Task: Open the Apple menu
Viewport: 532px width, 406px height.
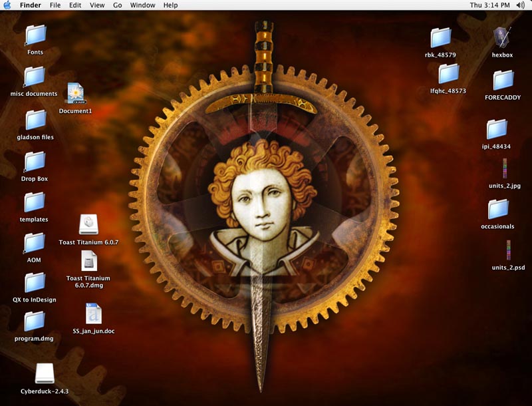Action: tap(7, 5)
